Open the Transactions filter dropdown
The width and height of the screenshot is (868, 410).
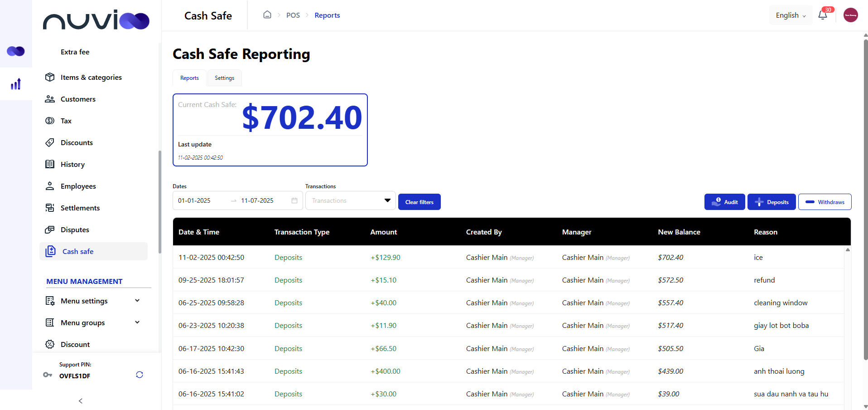[x=350, y=200]
